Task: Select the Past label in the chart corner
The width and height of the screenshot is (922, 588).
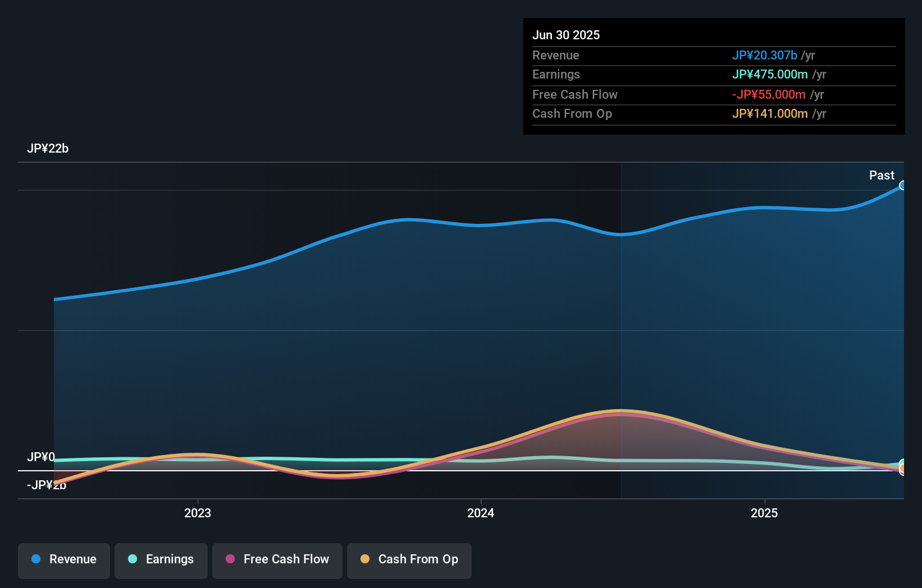Action: click(882, 175)
